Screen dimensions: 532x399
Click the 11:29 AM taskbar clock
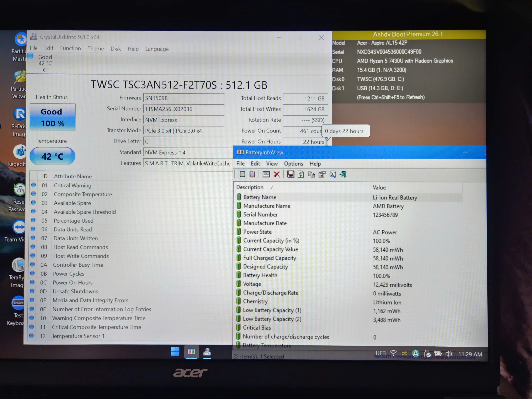pos(470,354)
